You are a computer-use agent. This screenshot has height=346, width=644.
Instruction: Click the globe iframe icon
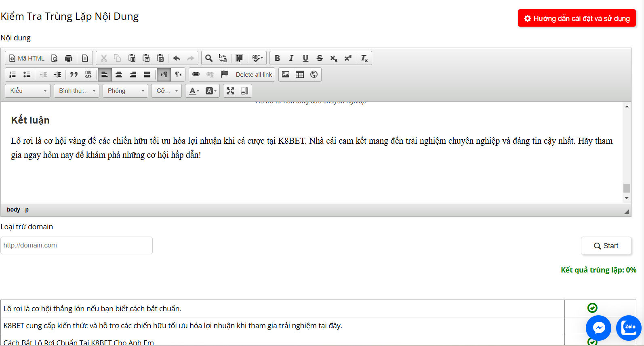tap(314, 74)
